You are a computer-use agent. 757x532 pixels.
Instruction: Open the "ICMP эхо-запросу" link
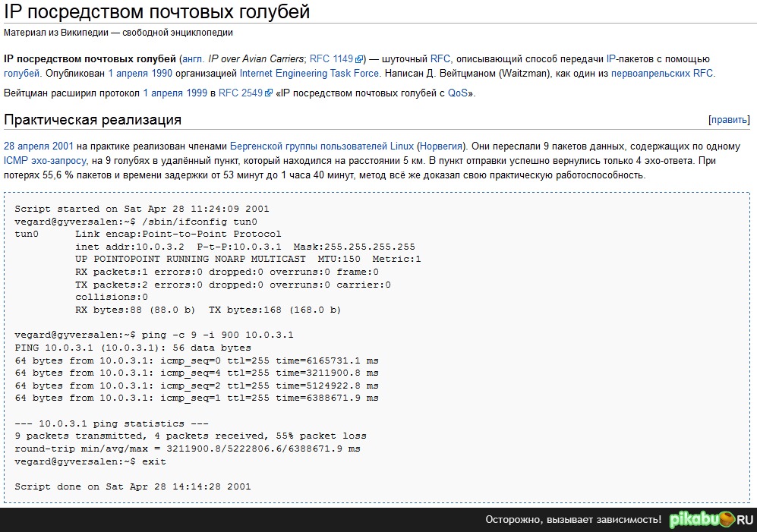point(45,161)
